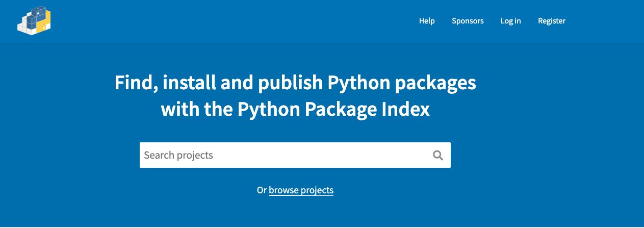This screenshot has height=228, width=644.
Task: Click the magnifying glass search icon
Action: click(437, 155)
